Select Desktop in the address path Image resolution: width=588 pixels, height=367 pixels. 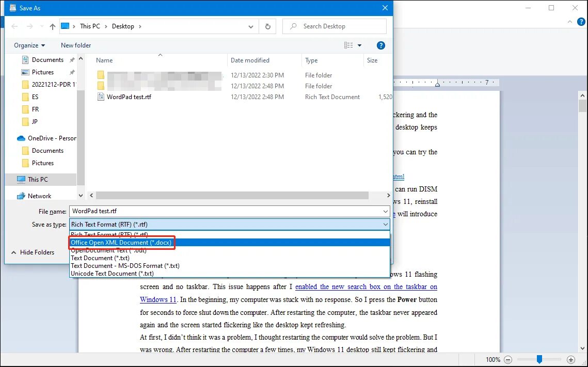click(123, 26)
